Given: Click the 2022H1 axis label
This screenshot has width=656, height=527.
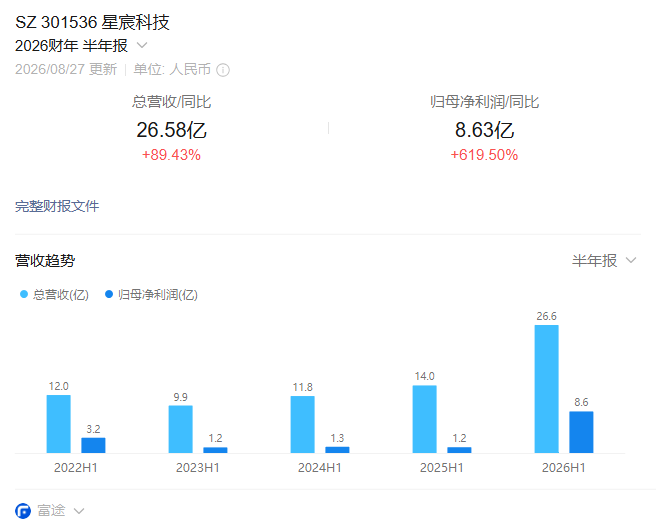Looking at the screenshot, I should pos(76,468).
